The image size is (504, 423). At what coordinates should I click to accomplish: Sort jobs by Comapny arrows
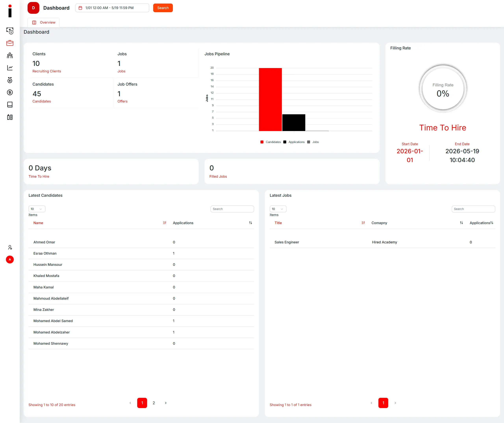461,223
